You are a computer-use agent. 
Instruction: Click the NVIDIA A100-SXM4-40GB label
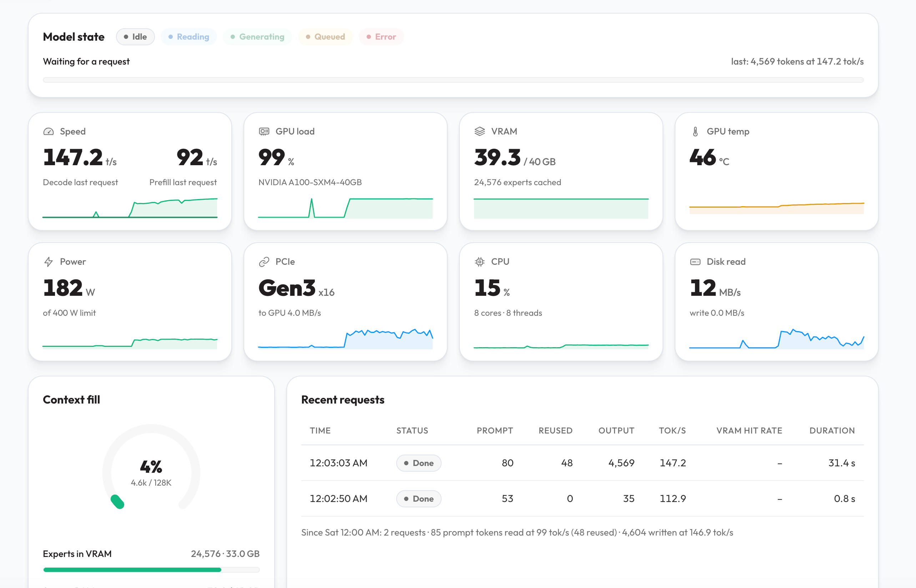tap(310, 183)
